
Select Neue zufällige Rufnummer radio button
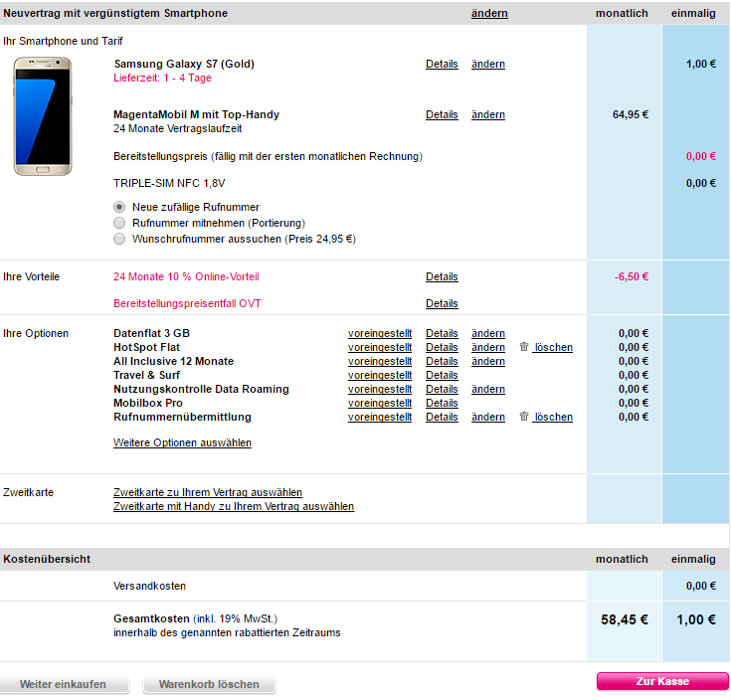pyautogui.click(x=119, y=207)
